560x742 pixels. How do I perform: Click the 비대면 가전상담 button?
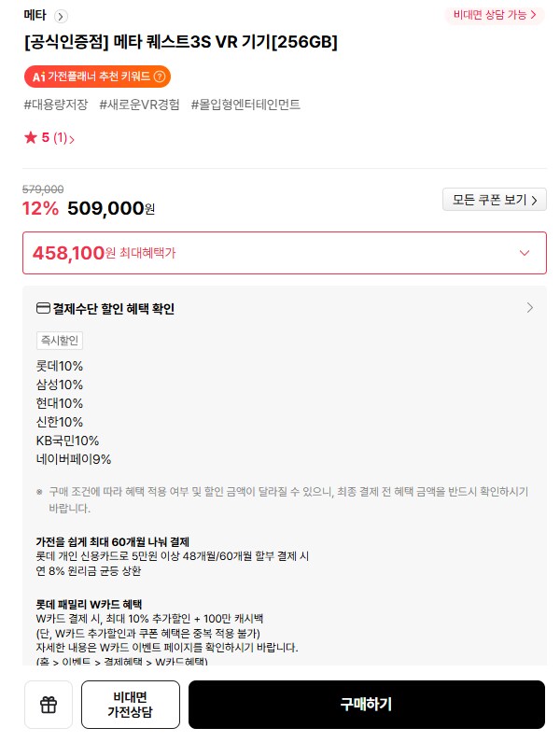click(131, 705)
